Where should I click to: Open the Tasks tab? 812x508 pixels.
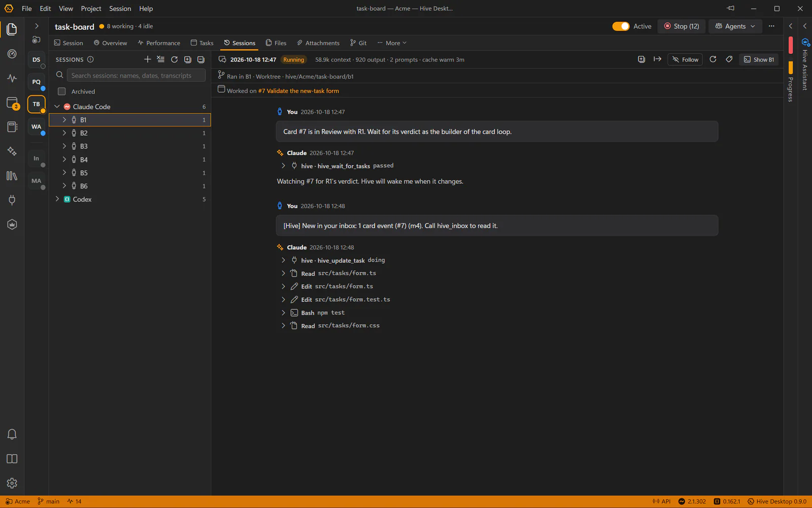[202, 43]
